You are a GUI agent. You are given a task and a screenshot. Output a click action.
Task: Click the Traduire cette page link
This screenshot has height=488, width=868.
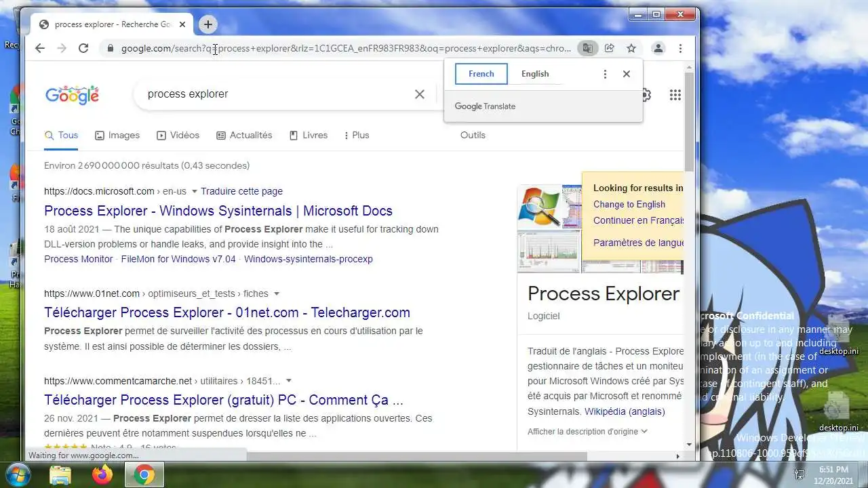click(x=241, y=191)
